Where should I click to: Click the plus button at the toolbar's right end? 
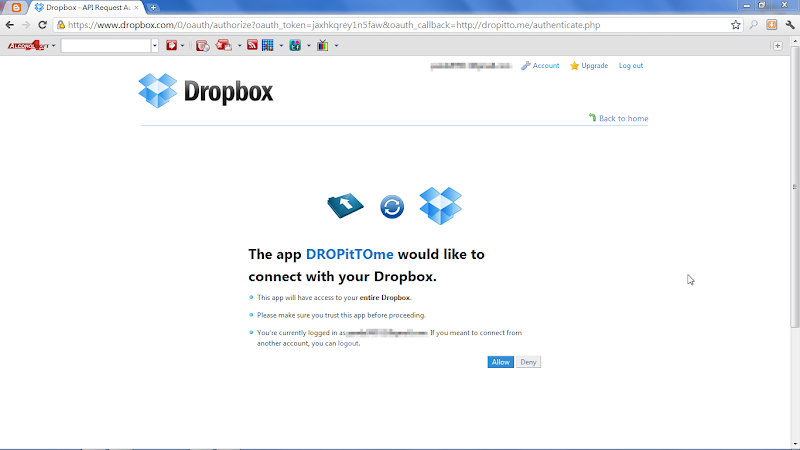[x=778, y=45]
